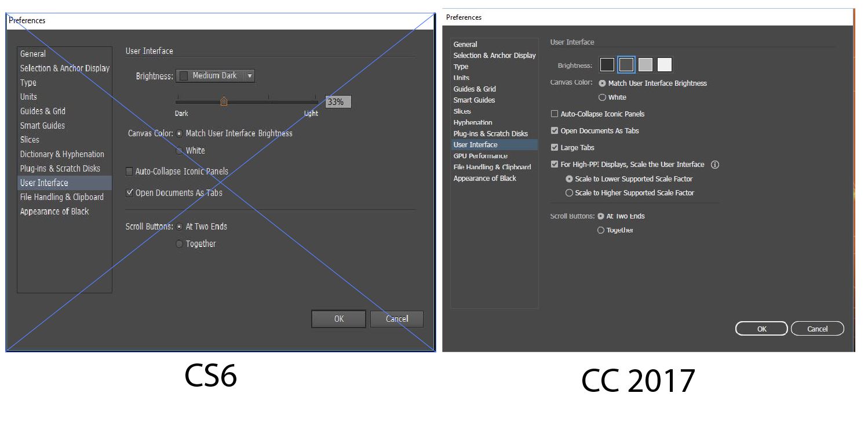Open Smart Guides category in CS6
The height and width of the screenshot is (422, 868).
click(42, 126)
